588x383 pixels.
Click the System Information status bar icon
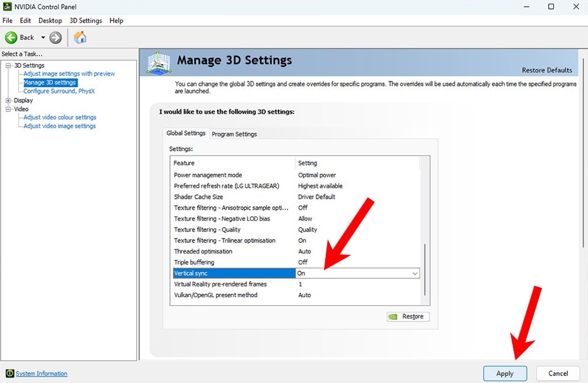[x=9, y=374]
